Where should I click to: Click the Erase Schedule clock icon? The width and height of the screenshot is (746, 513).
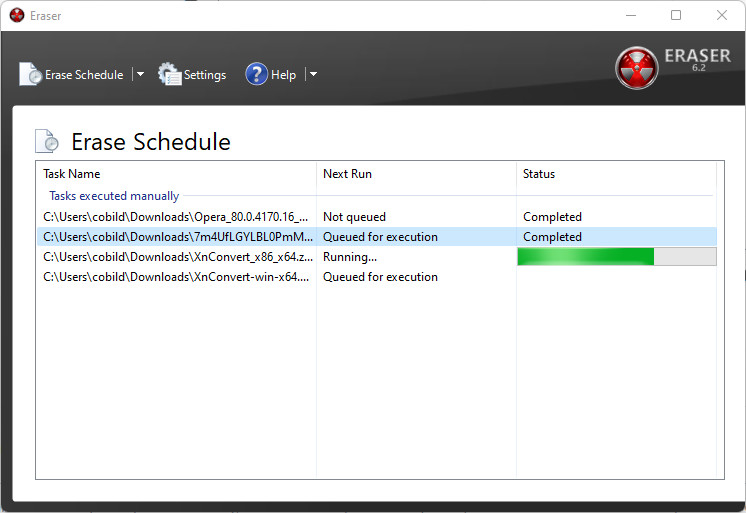pyautogui.click(x=30, y=75)
